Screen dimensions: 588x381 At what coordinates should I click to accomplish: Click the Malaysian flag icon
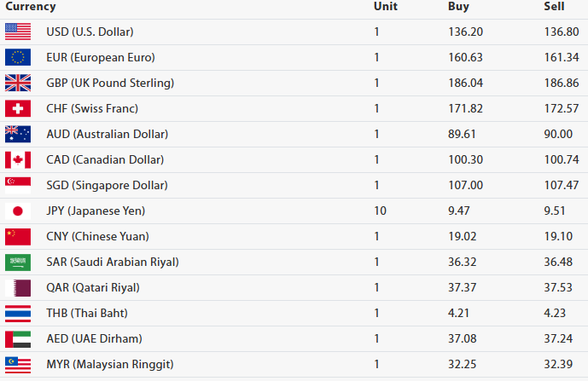18,364
